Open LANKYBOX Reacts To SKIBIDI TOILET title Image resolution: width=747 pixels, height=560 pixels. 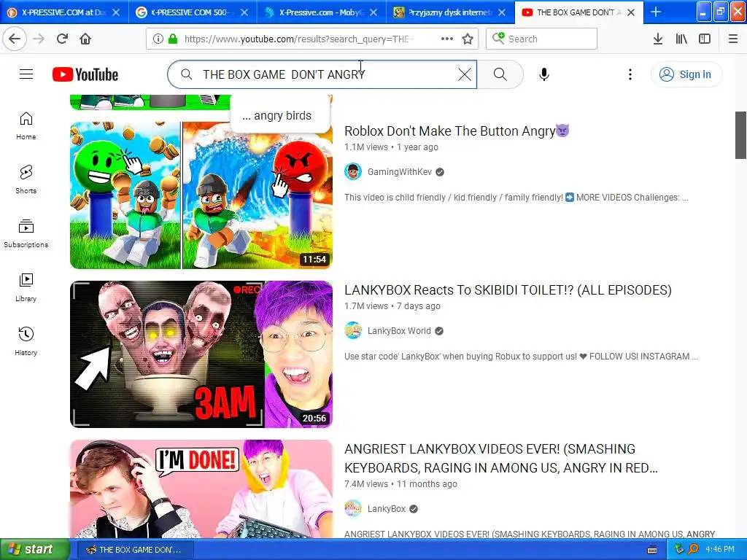point(508,290)
